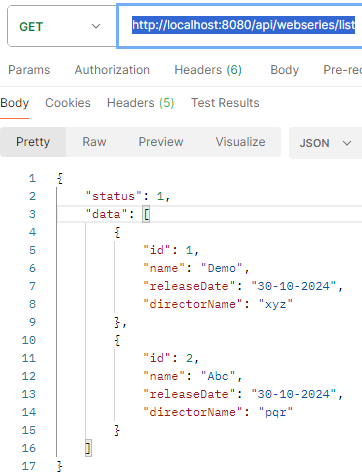Click the "Demo" name value
Image resolution: width=362 pixels, height=476 pixels.
221,268
